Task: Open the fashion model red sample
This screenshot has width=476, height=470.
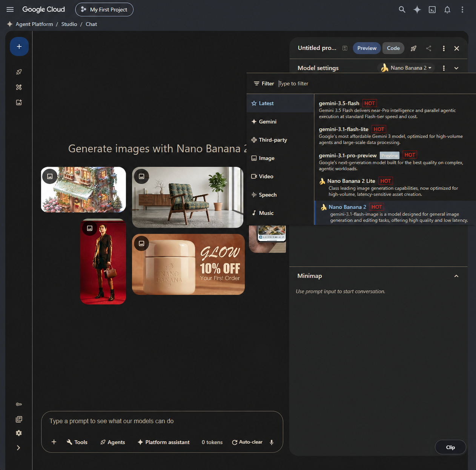Action: click(x=103, y=261)
